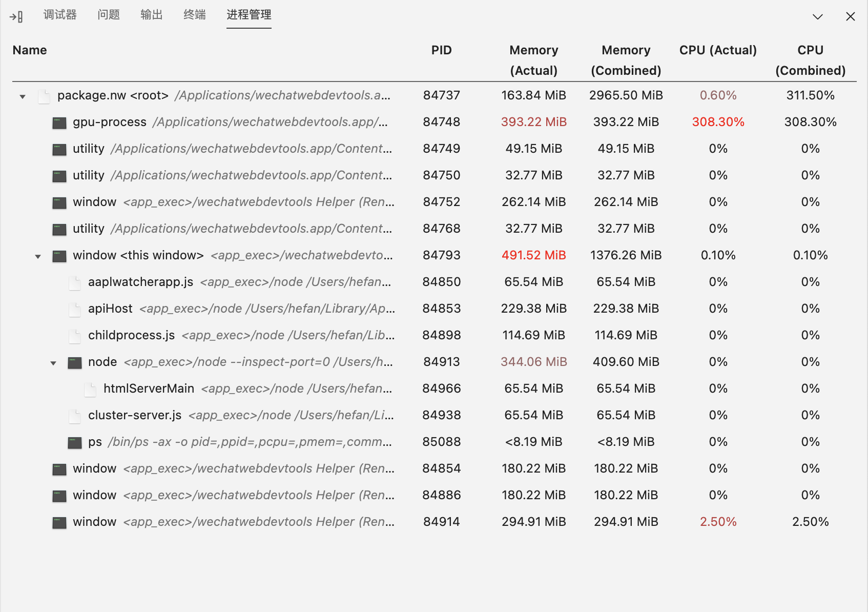Click the node process terminal icon
868x612 pixels.
pos(75,363)
